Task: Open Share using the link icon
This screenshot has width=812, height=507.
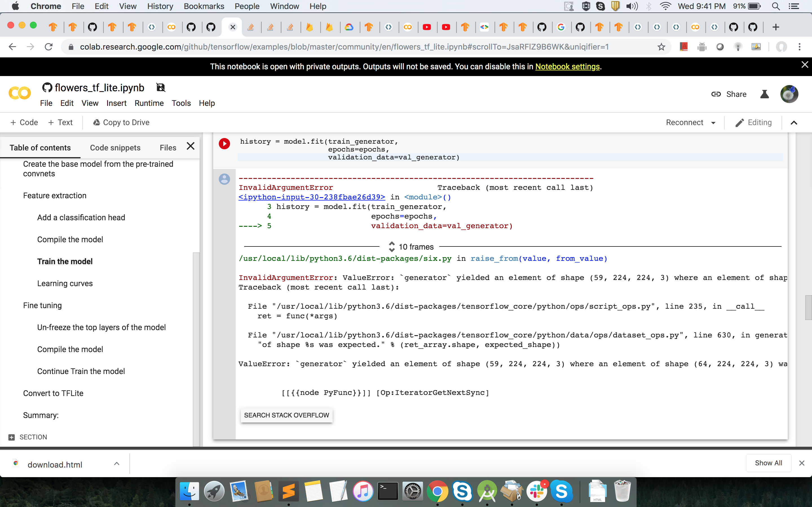Action: pyautogui.click(x=716, y=94)
